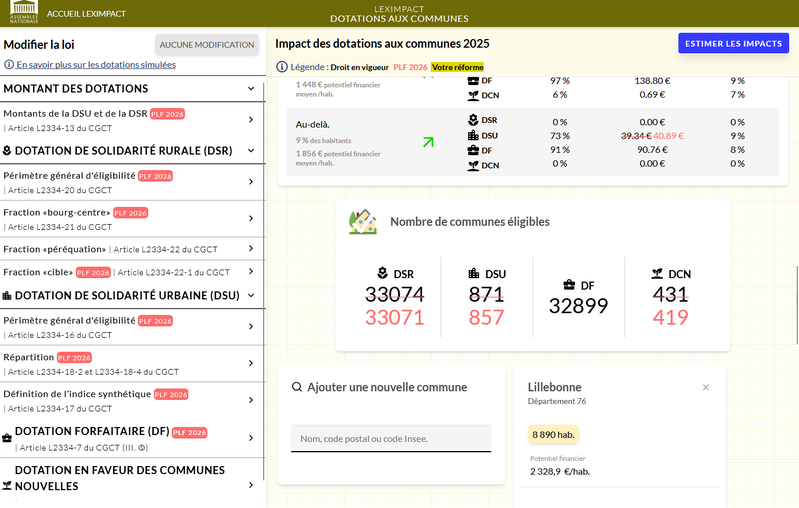Click the DCN seedling icon above 431
Image resolution: width=799 pixels, height=508 pixels.
(x=657, y=273)
